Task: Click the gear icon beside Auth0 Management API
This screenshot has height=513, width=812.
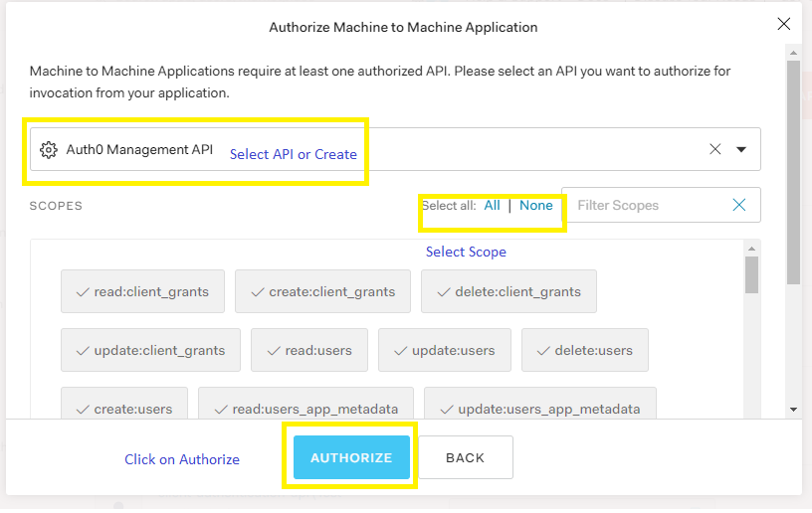Action: (48, 150)
